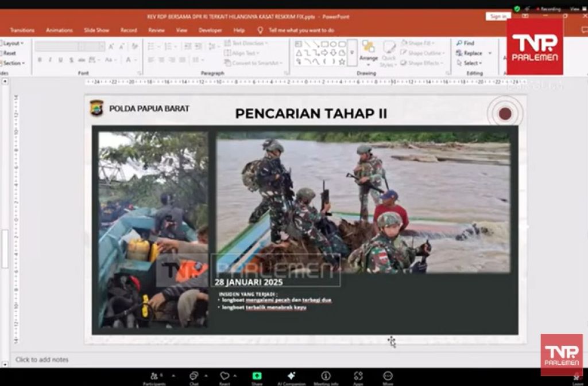Expand the Layout dropdown
The width and height of the screenshot is (588, 386).
[x=13, y=44]
